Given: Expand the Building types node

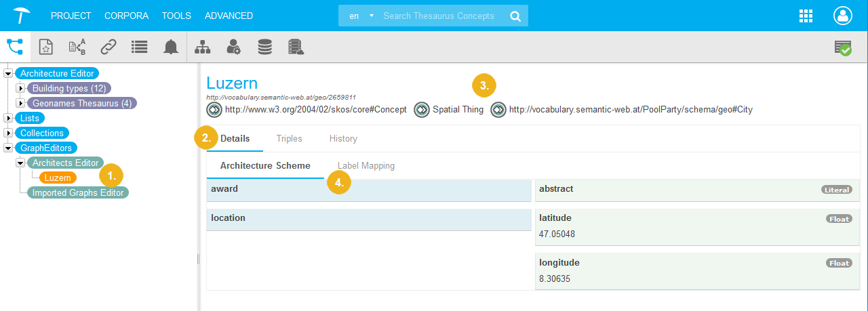Looking at the screenshot, I should click(20, 88).
